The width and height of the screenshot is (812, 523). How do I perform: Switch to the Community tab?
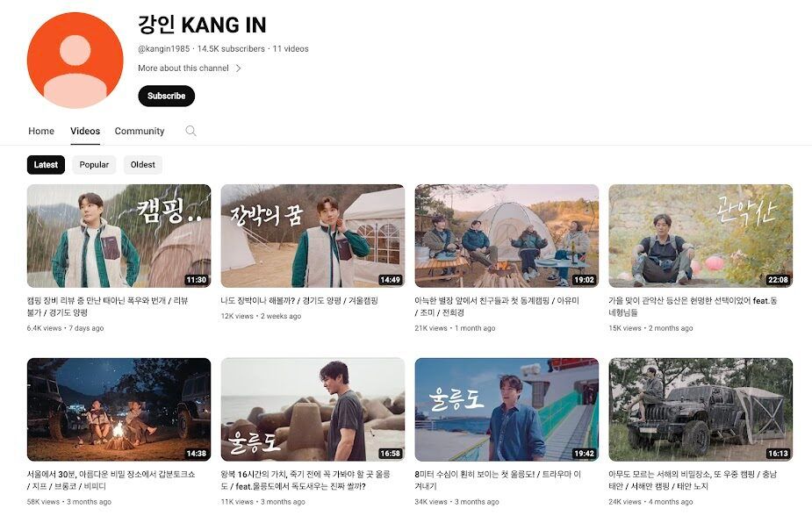click(140, 131)
